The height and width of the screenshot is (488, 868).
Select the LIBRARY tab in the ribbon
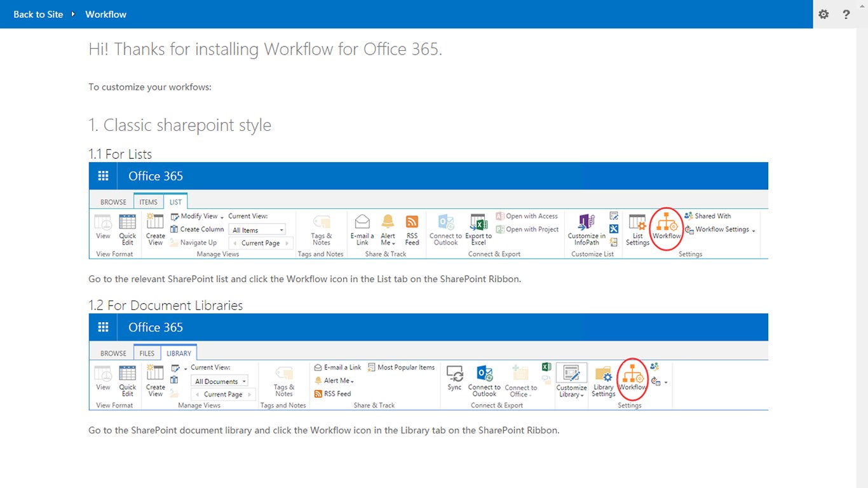[x=179, y=353]
